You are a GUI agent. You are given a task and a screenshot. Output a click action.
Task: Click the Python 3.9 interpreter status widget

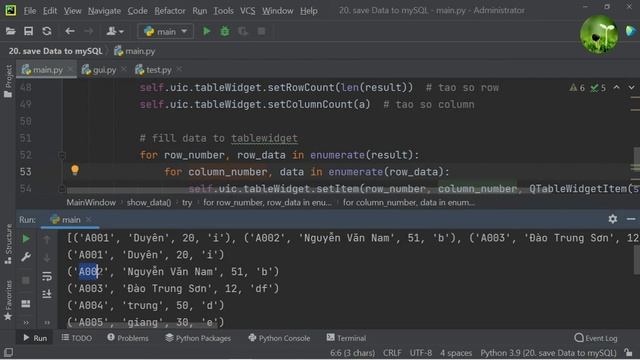click(x=548, y=353)
